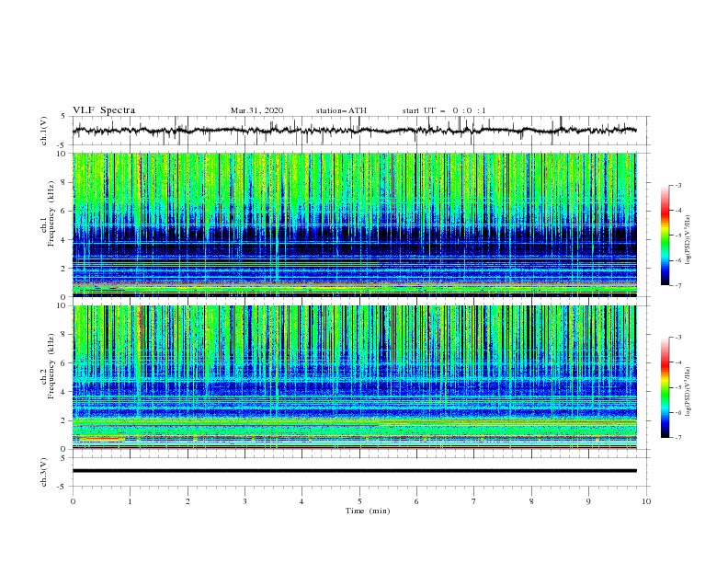Select the "ch.2 Frequency (kHz)" axis label
The image size is (728, 563).
click(x=48, y=365)
